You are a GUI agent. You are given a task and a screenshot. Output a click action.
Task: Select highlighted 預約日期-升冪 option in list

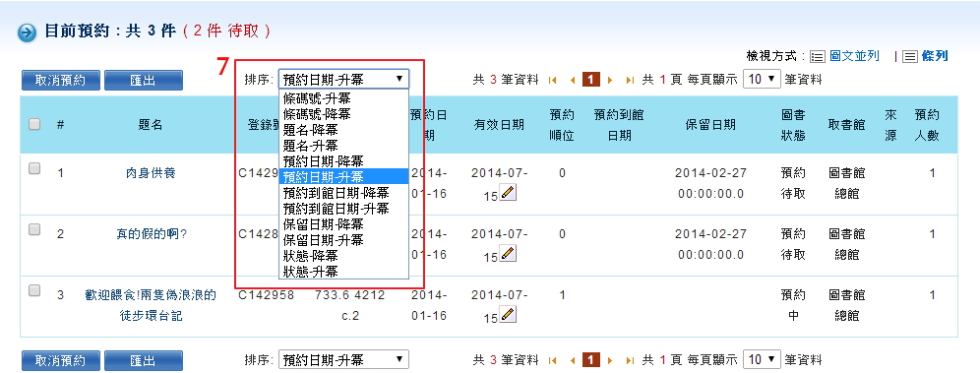pyautogui.click(x=343, y=177)
